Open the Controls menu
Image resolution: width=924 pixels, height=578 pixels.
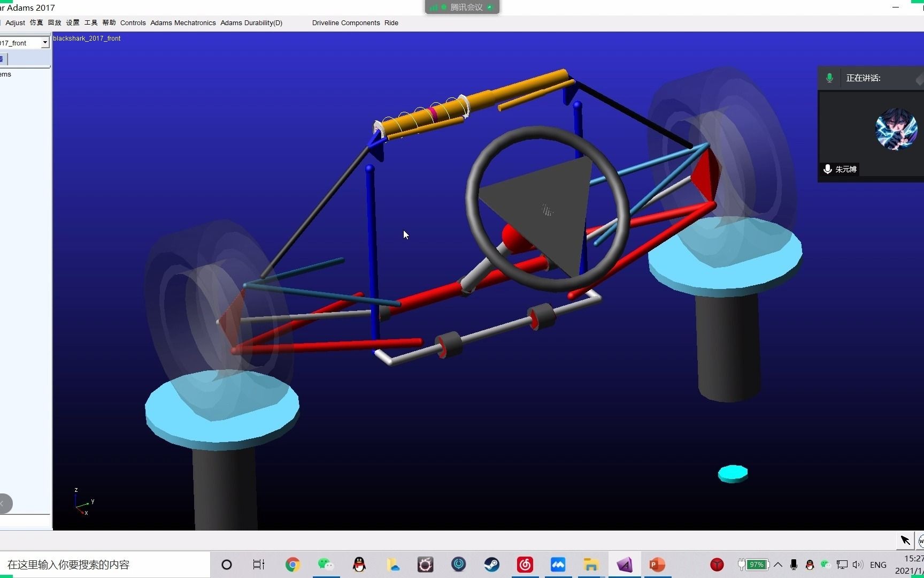tap(133, 22)
